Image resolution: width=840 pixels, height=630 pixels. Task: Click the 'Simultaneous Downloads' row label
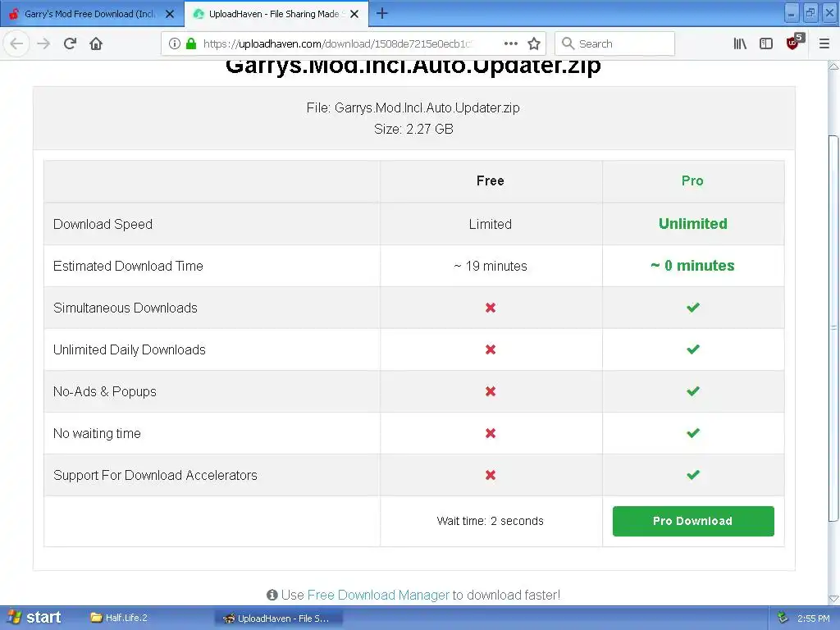tap(126, 308)
